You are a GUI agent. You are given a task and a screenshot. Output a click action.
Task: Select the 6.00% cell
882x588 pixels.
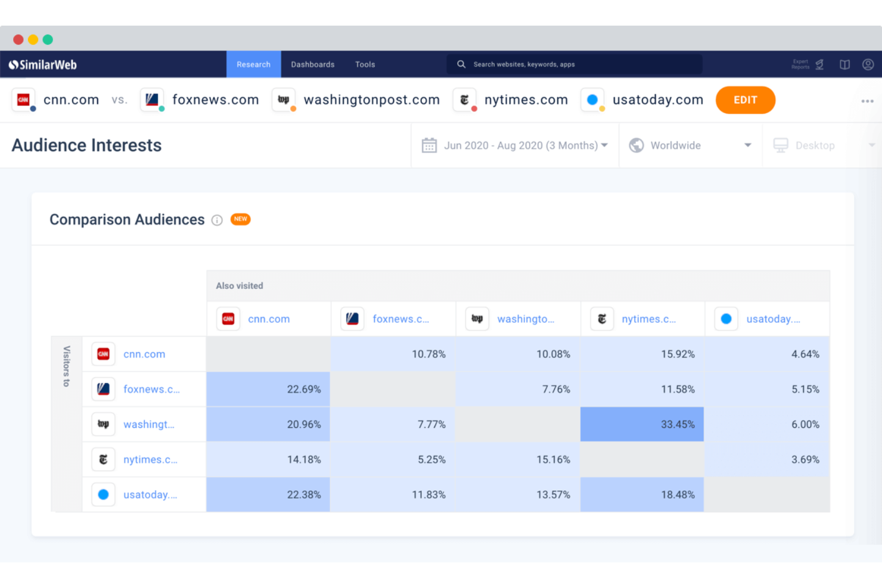[x=767, y=425]
